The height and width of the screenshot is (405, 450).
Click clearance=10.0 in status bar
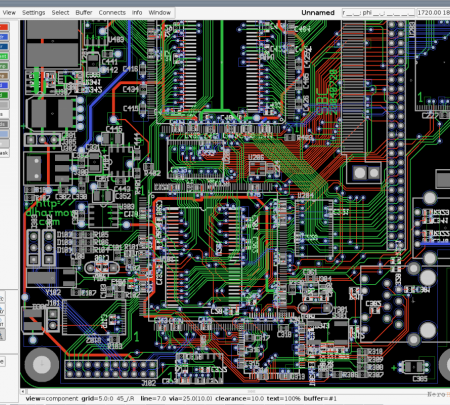240,399
